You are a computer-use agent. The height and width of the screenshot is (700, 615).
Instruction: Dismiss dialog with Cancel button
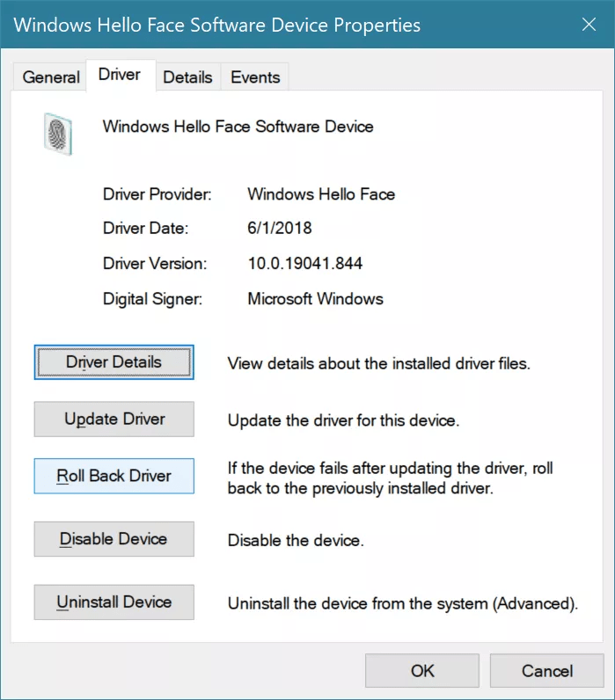click(x=546, y=670)
